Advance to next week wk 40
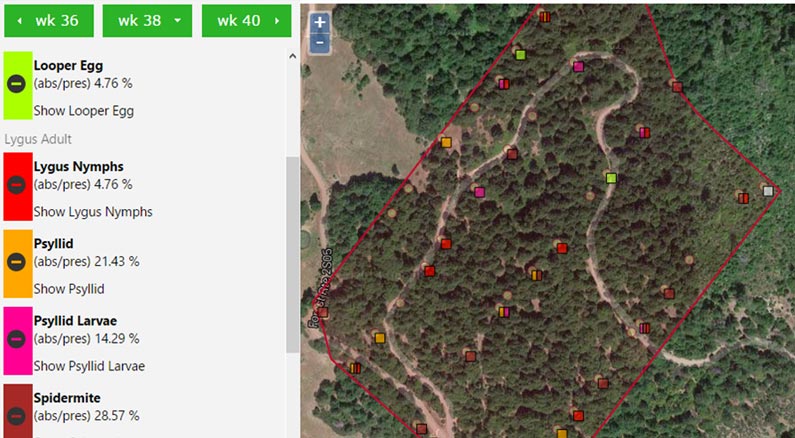Image resolution: width=795 pixels, height=438 pixels. (246, 21)
